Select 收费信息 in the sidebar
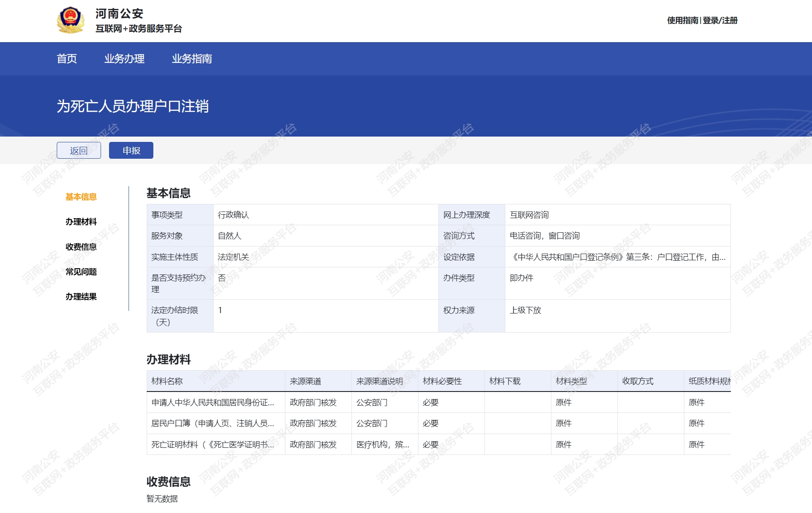This screenshot has width=812, height=513. tap(81, 247)
